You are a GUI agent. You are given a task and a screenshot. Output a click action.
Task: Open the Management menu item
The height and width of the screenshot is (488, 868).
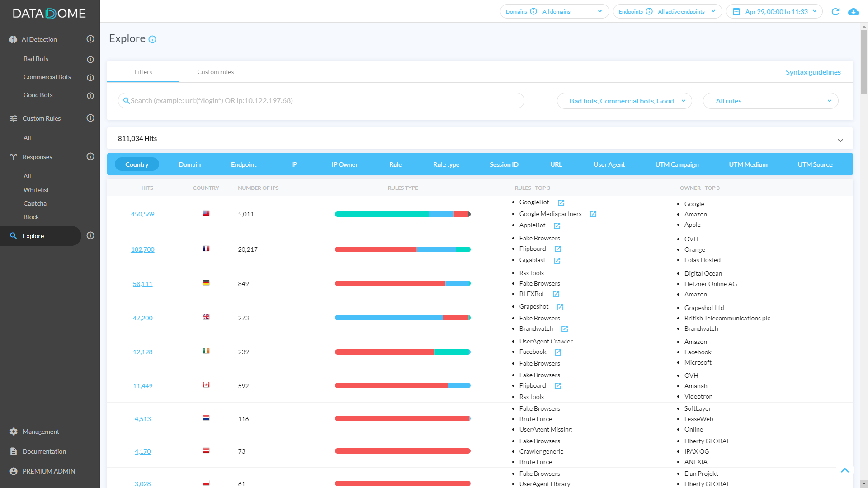tap(41, 432)
